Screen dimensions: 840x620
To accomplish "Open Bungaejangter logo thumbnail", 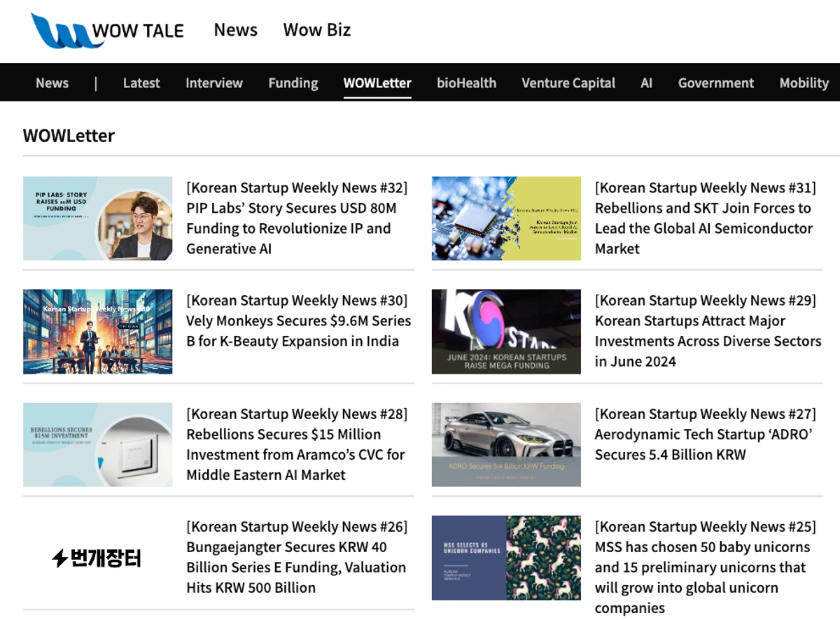I will pyautogui.click(x=97, y=558).
